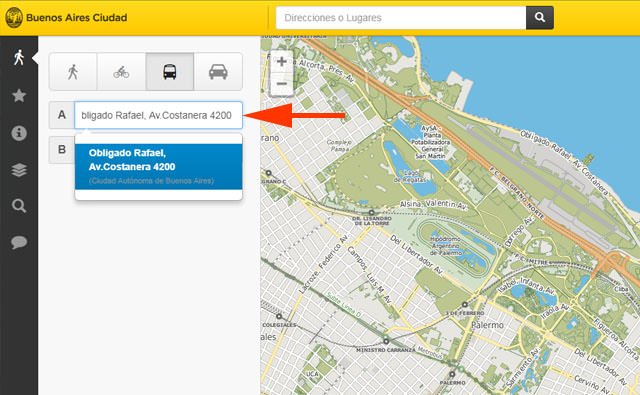Click the Colegiales station marker
Viewport: 640px width, 395px height.
279,316
